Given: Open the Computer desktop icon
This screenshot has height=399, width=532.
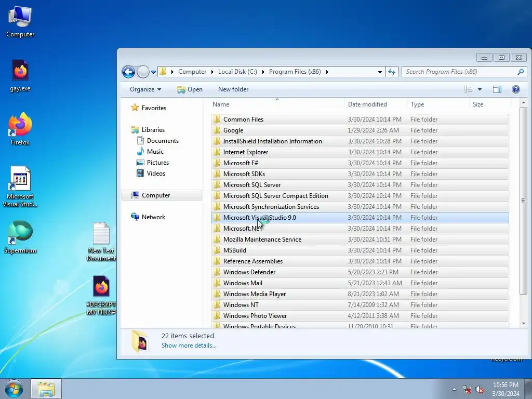Looking at the screenshot, I should coord(20,21).
